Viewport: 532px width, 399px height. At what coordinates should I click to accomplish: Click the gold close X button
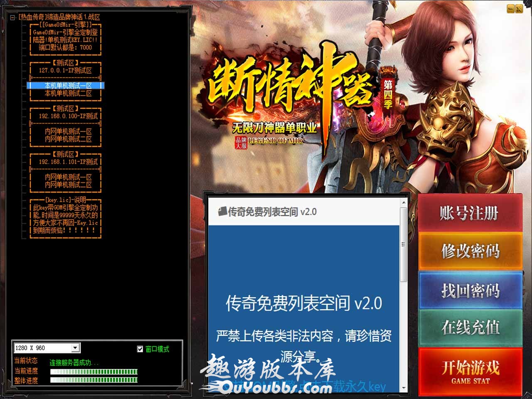(519, 8)
